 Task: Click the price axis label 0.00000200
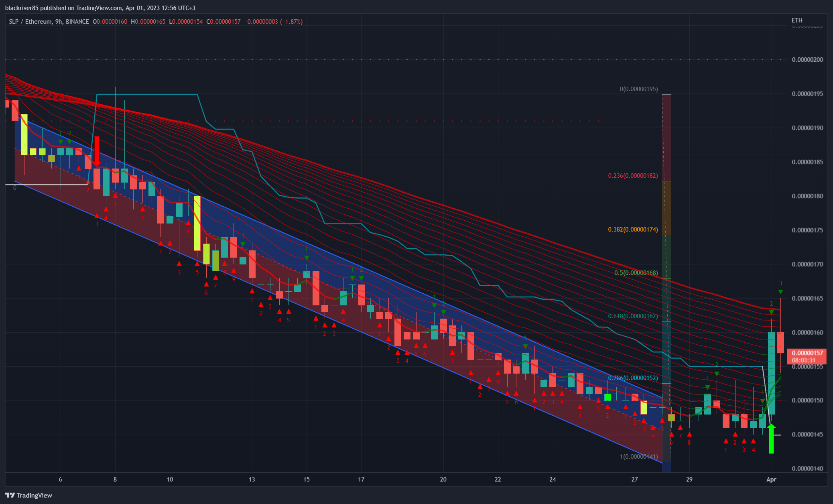(x=807, y=60)
